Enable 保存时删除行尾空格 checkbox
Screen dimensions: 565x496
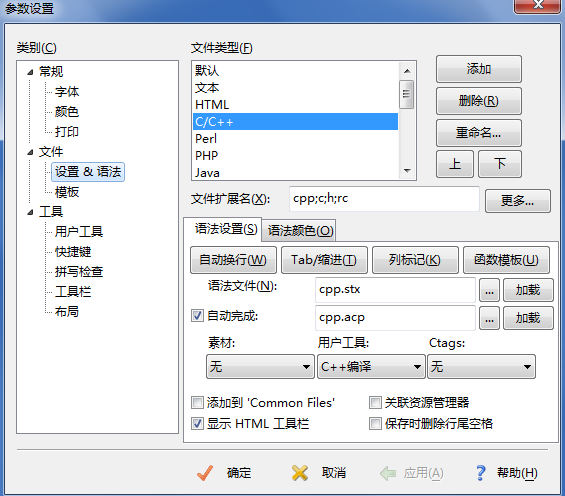coord(375,423)
